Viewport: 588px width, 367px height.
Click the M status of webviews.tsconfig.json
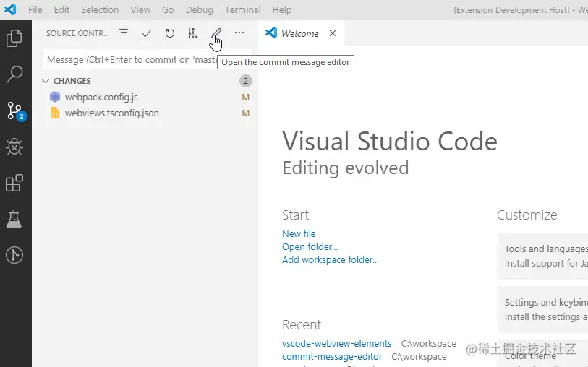pyautogui.click(x=246, y=113)
